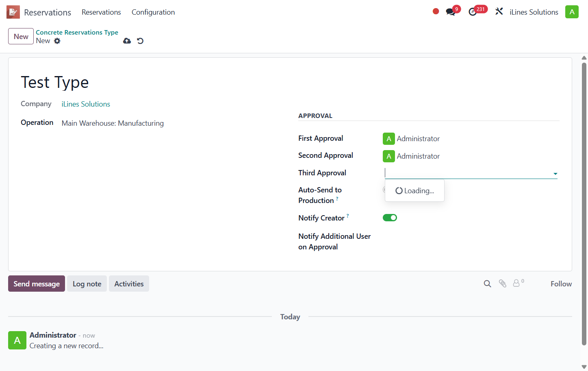
Task: Open the messages conversations icon
Action: point(451,12)
